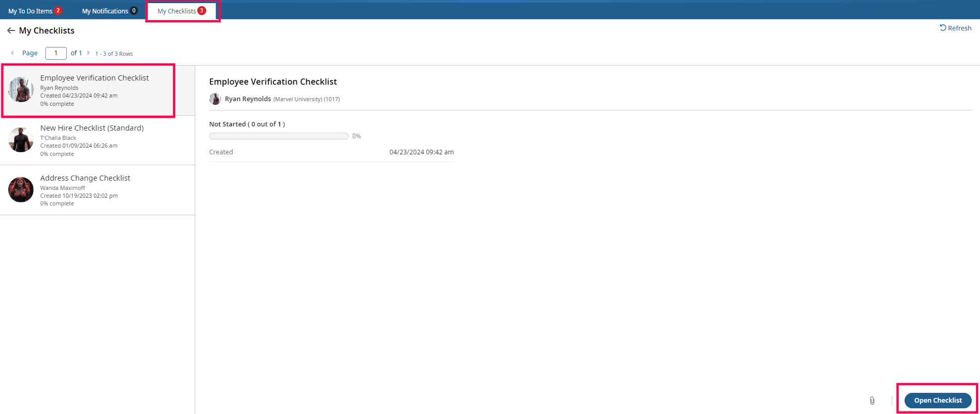
Task: Open the checklist with Open Checklist button
Action: 938,401
